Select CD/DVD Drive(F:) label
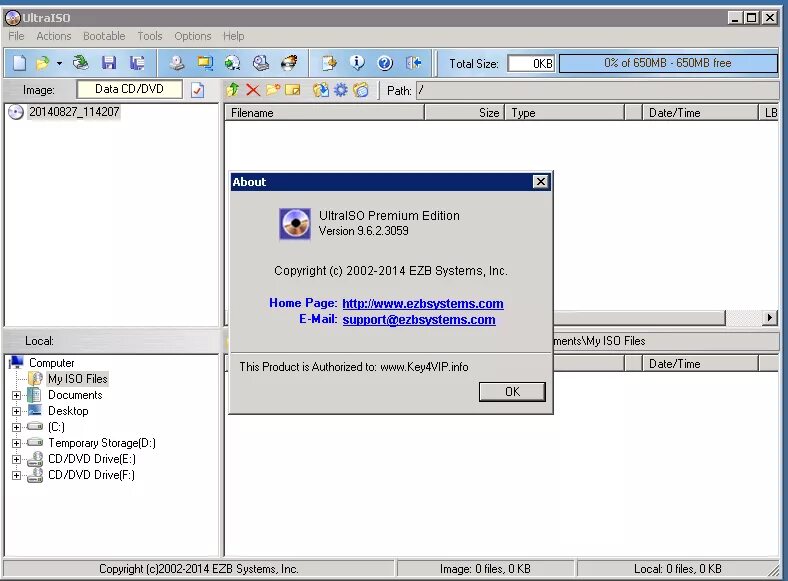788x581 pixels. tap(91, 475)
